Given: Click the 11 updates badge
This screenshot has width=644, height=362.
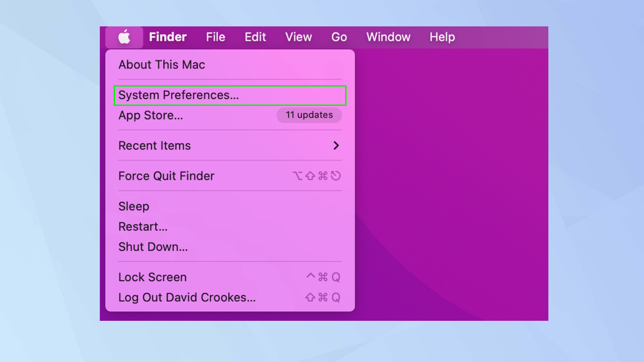Looking at the screenshot, I should point(309,115).
